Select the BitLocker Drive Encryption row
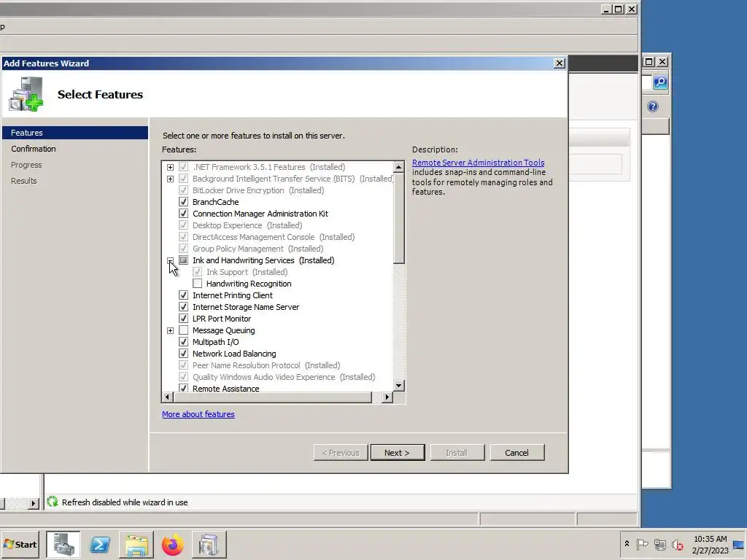This screenshot has width=747, height=560. (258, 190)
